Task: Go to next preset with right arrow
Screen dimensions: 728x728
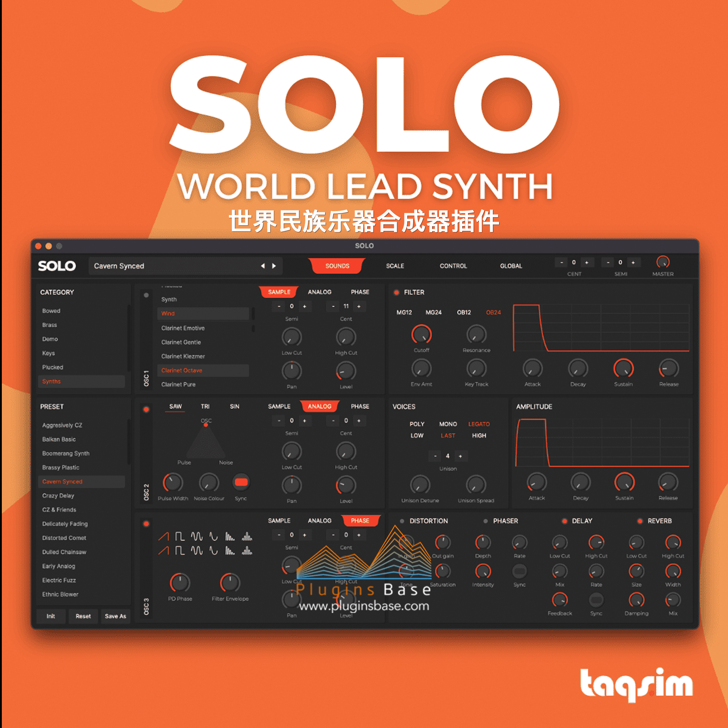Action: tap(274, 266)
